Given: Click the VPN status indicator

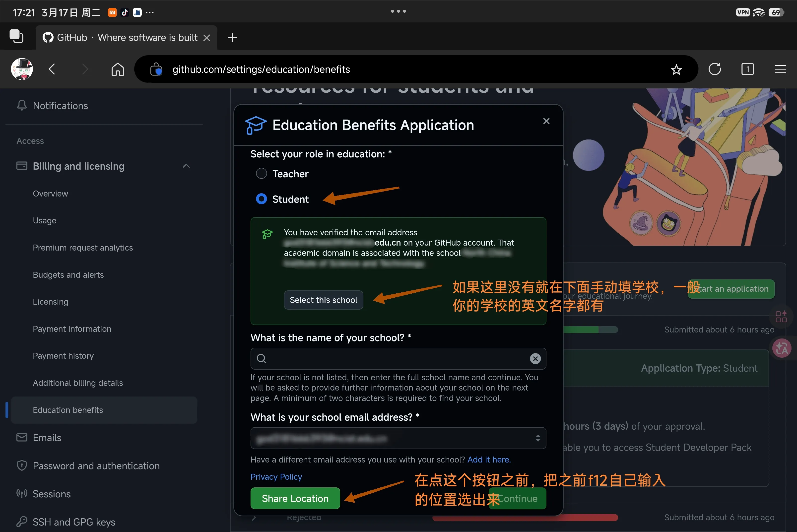Looking at the screenshot, I should (x=743, y=12).
